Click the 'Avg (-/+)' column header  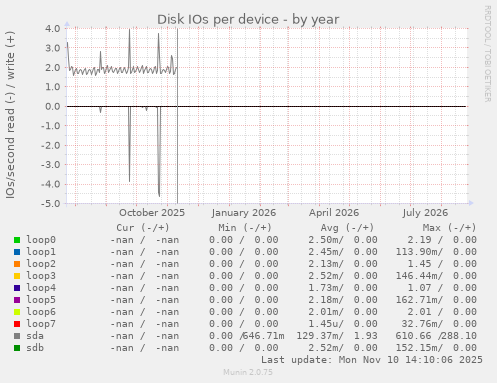pyautogui.click(x=347, y=228)
